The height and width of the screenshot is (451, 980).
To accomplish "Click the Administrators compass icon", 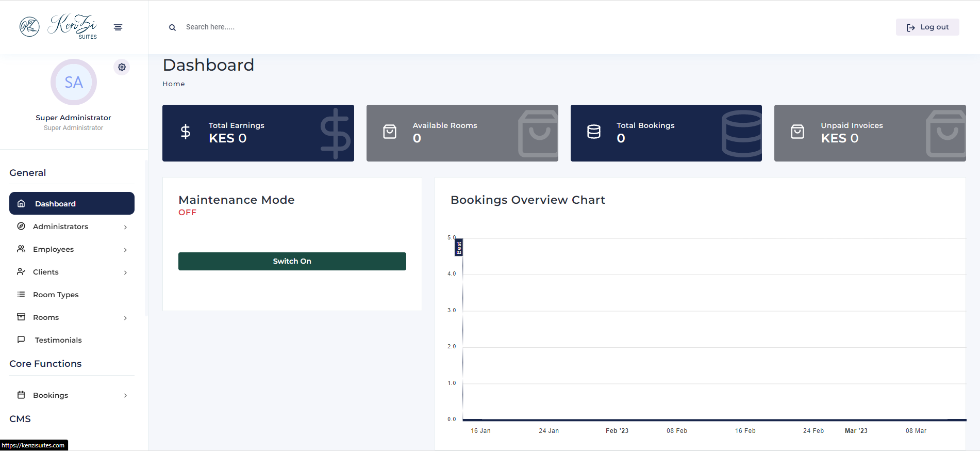I will [x=21, y=226].
